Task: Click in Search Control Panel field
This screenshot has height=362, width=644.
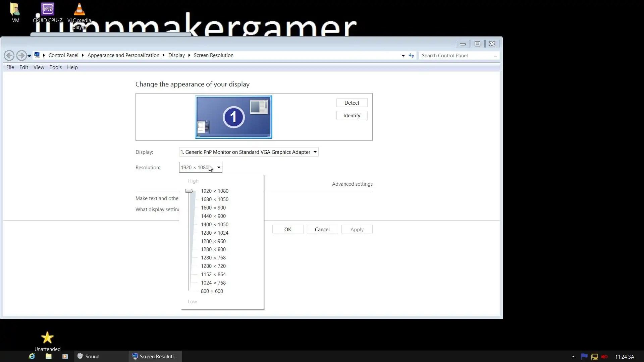Action: click(456, 56)
